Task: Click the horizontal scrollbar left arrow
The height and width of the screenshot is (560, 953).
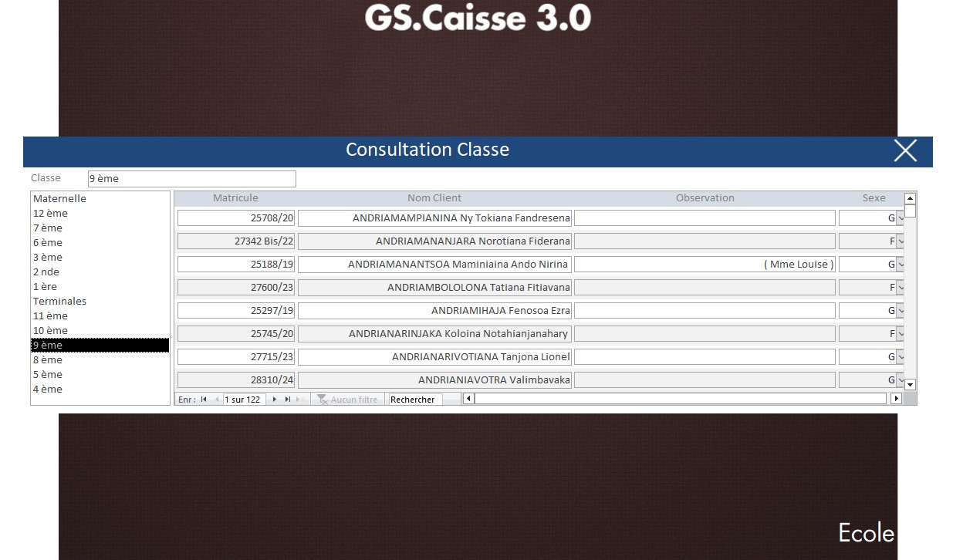Action: pyautogui.click(x=468, y=399)
